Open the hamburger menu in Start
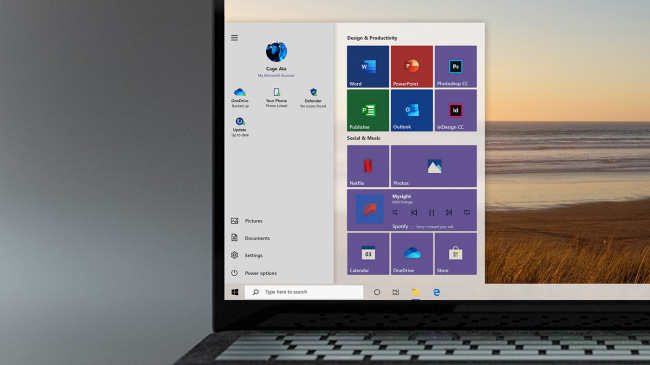The width and height of the screenshot is (650, 365). pyautogui.click(x=234, y=38)
